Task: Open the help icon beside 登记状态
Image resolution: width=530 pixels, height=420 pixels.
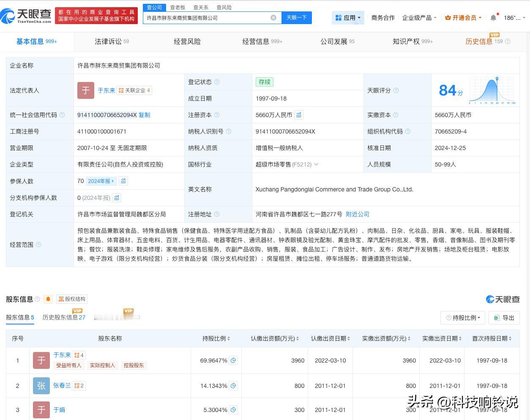Action: tap(217, 82)
